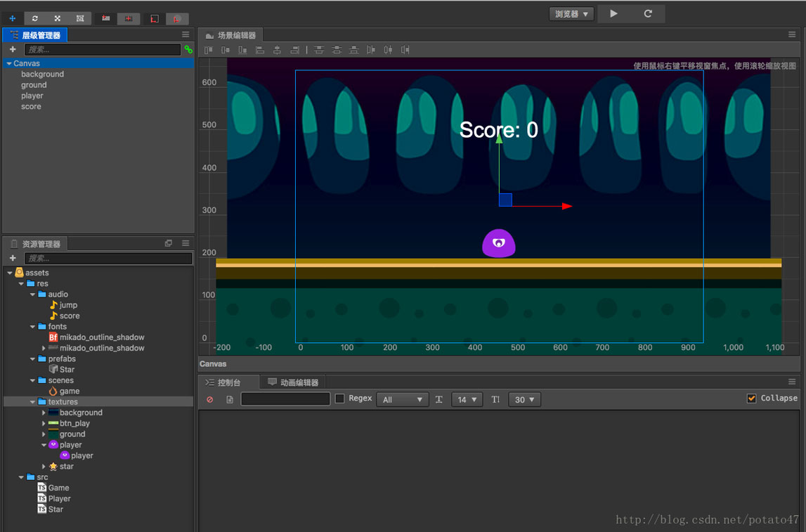This screenshot has height=532, width=806.
Task: Click the add node plus button in hierarchy
Action: point(13,50)
